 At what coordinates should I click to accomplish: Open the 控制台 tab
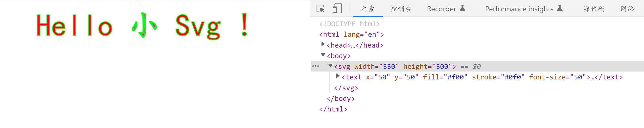[401, 9]
